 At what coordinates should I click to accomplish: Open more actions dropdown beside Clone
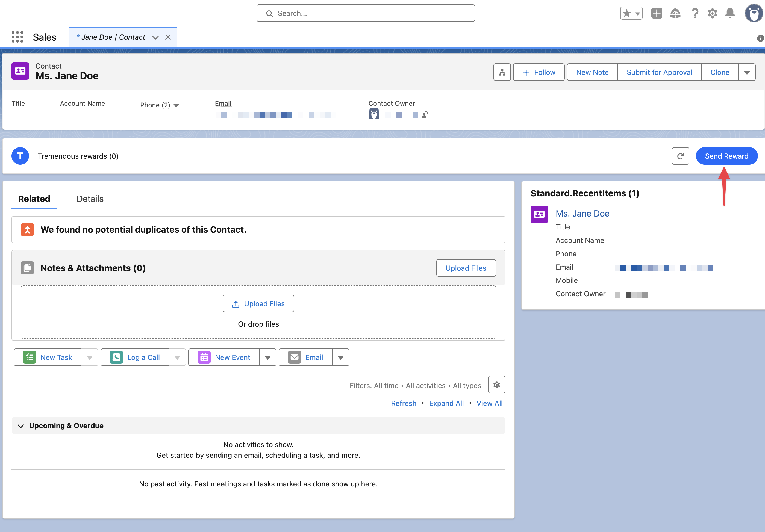(747, 73)
